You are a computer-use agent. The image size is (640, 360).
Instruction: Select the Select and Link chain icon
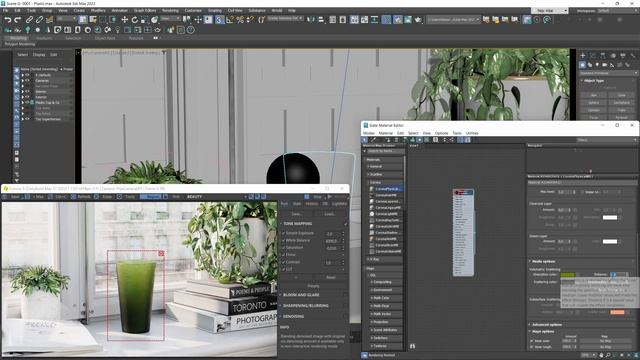pos(29,20)
